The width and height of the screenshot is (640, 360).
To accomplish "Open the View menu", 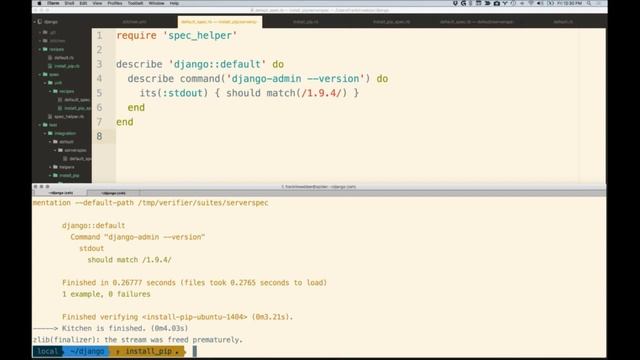I will click(97, 3).
